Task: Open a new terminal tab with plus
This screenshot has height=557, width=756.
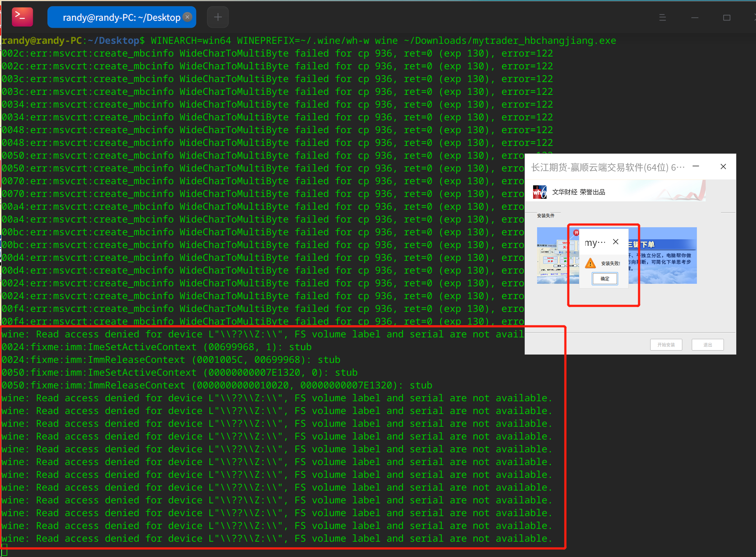Action: click(x=218, y=17)
